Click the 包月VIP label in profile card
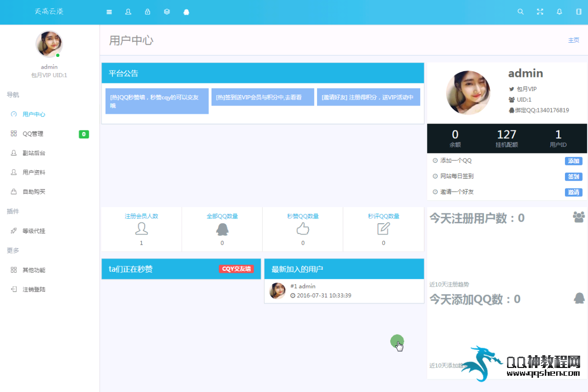Viewport: 588px width, 392px height. (x=527, y=89)
